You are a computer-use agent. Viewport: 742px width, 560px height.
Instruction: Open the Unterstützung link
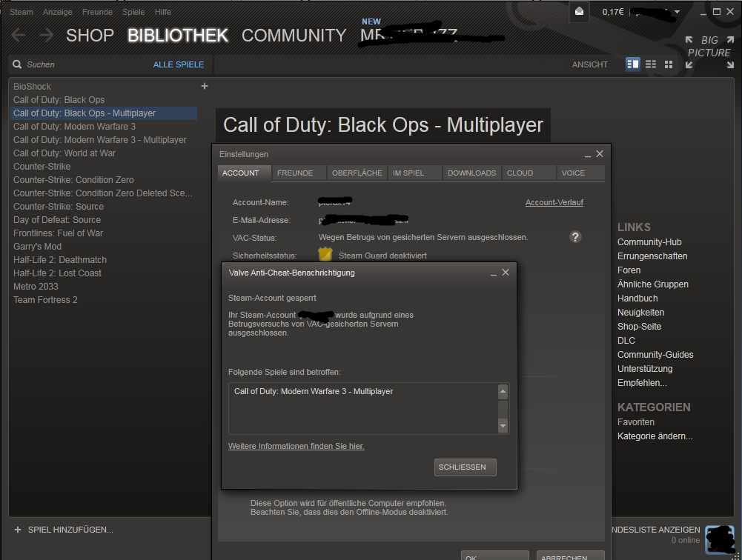[644, 369]
